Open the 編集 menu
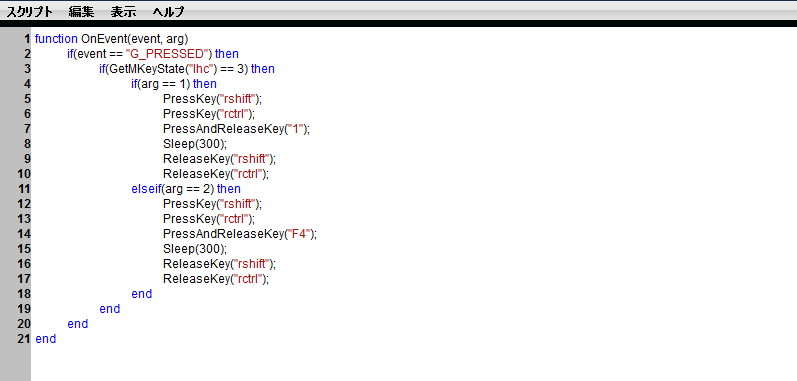Screen dimensions: 797x381 point(81,12)
